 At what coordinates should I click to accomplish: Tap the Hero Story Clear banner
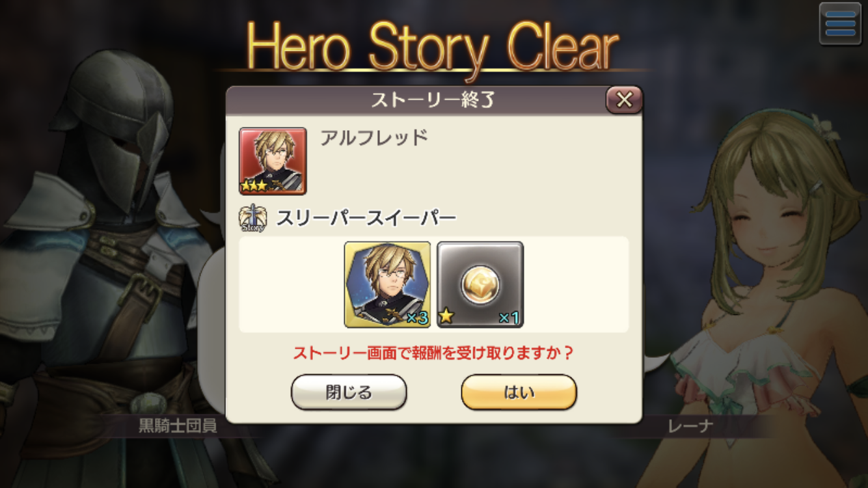coord(432,47)
